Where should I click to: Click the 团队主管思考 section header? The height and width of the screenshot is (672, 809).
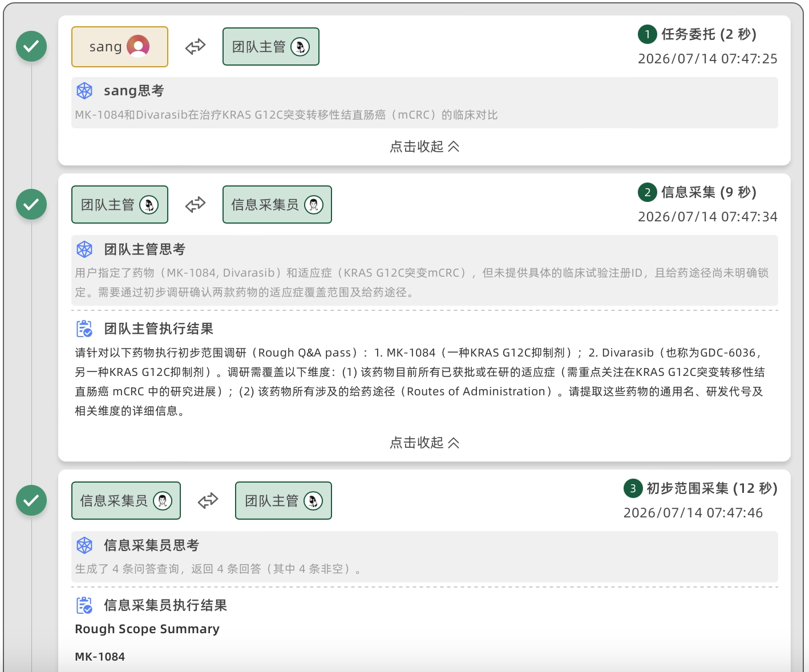(145, 249)
